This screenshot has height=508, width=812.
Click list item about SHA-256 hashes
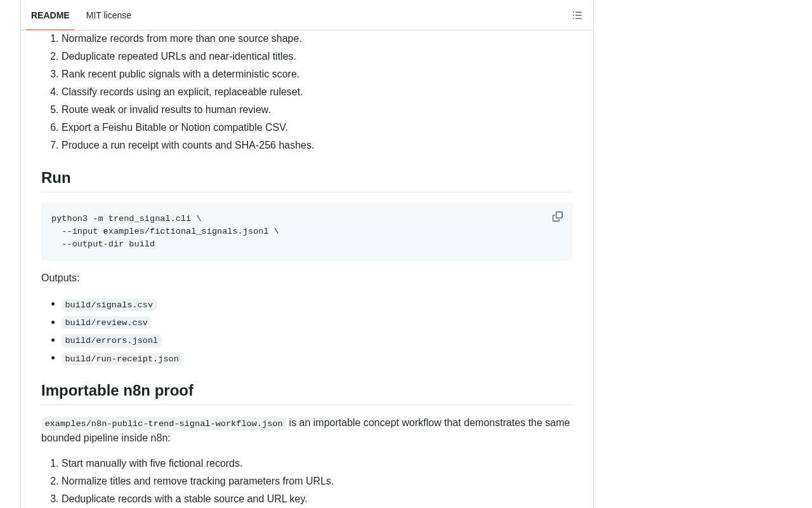pos(188,145)
